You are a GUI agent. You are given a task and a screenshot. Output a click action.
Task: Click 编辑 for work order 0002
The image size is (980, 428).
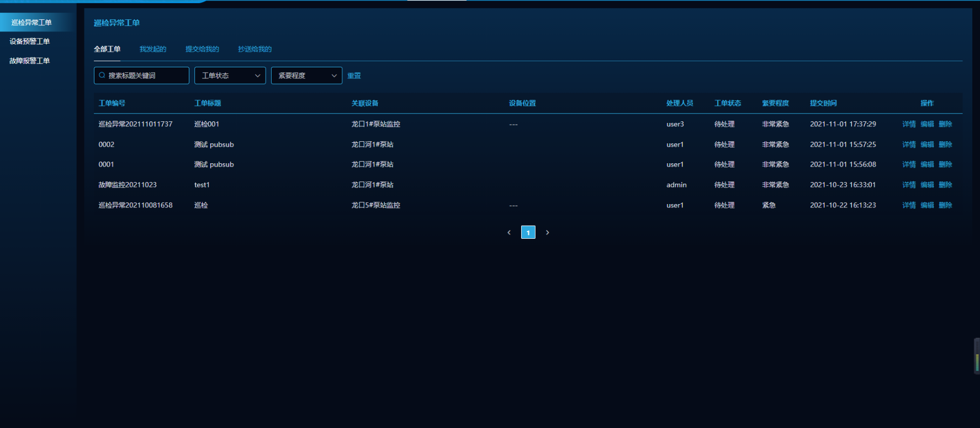pos(927,145)
